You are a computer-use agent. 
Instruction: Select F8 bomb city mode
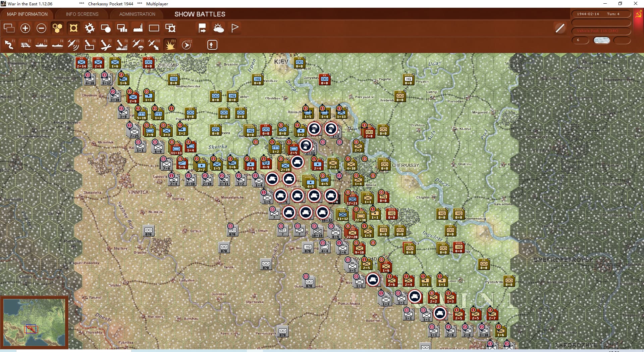[x=122, y=45]
